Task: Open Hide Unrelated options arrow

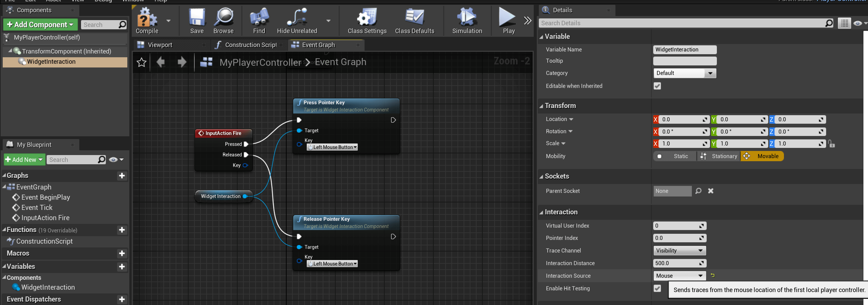Action: coord(328,21)
